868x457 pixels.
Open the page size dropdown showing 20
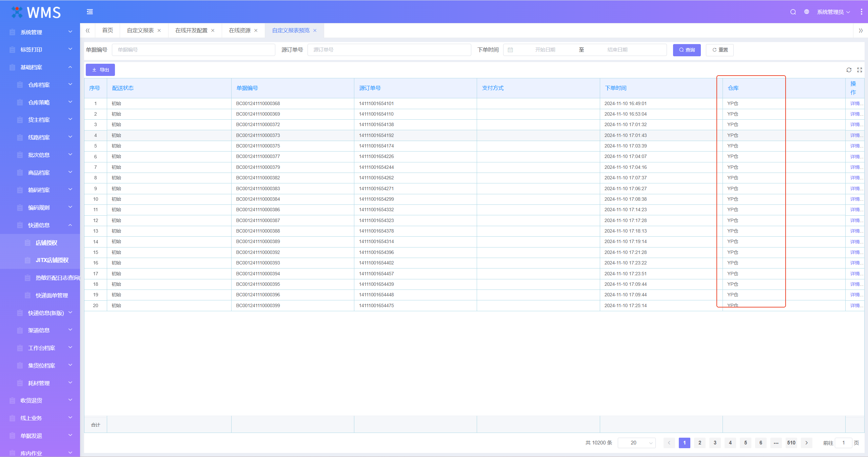637,443
